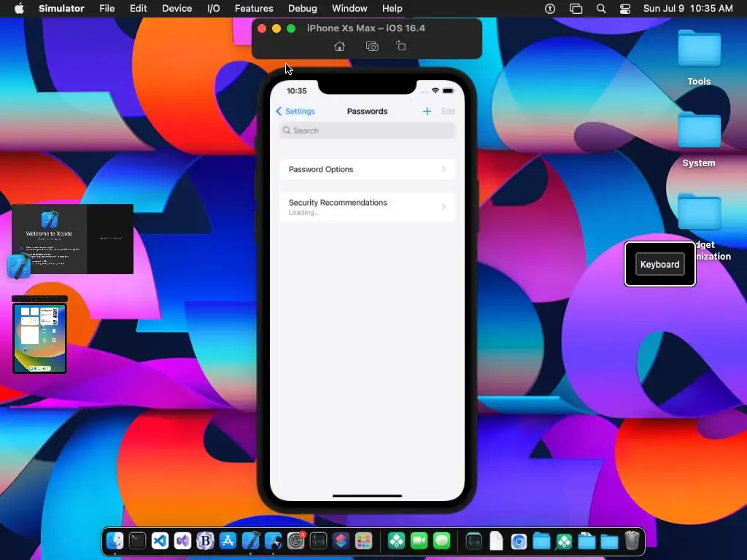The width and height of the screenshot is (747, 560).
Task: Open the Window menu
Action: (x=349, y=8)
